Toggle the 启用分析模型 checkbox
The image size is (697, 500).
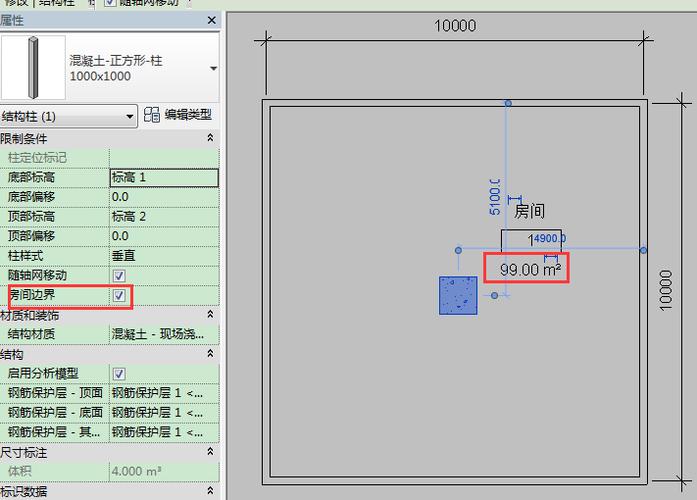119,373
